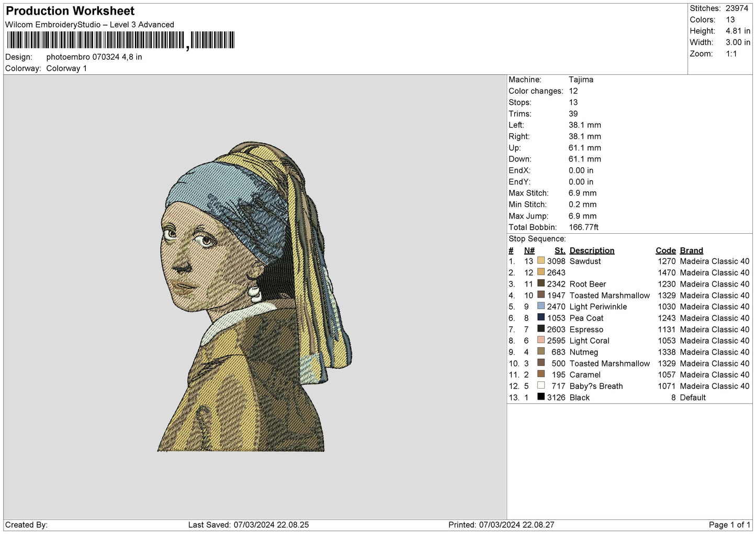Click the Min Stitch value 0.2 mm

[582, 204]
